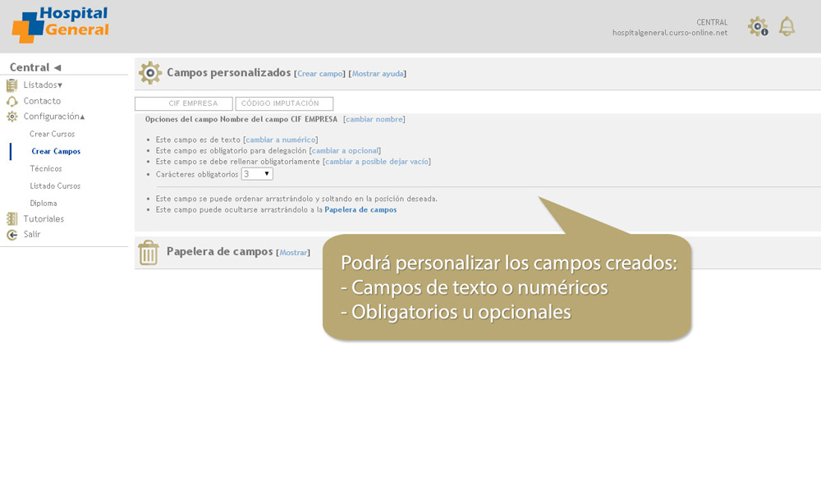Click the Campos personalizados gear icon
The height and width of the screenshot is (504, 821).
tap(150, 73)
